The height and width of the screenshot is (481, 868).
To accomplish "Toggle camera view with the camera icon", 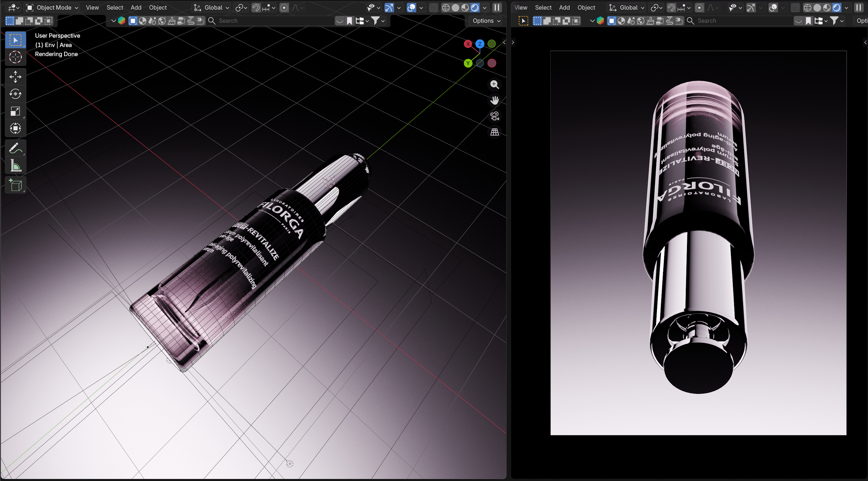I will pos(494,116).
